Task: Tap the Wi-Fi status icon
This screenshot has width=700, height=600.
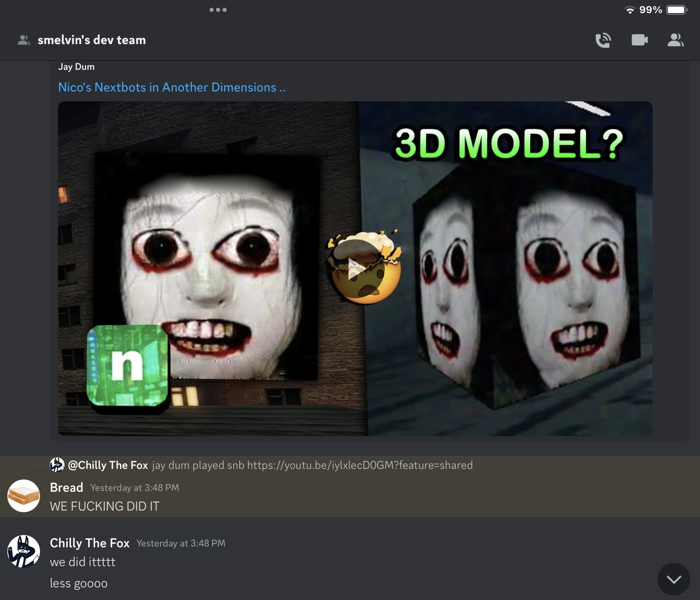Action: point(629,9)
